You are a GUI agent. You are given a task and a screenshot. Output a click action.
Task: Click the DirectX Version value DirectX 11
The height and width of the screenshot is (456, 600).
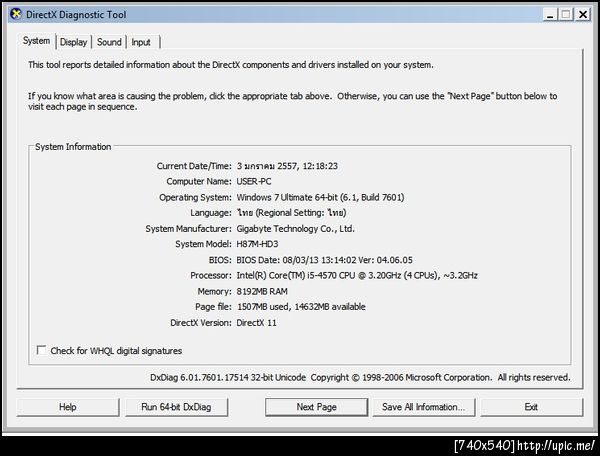[256, 323]
